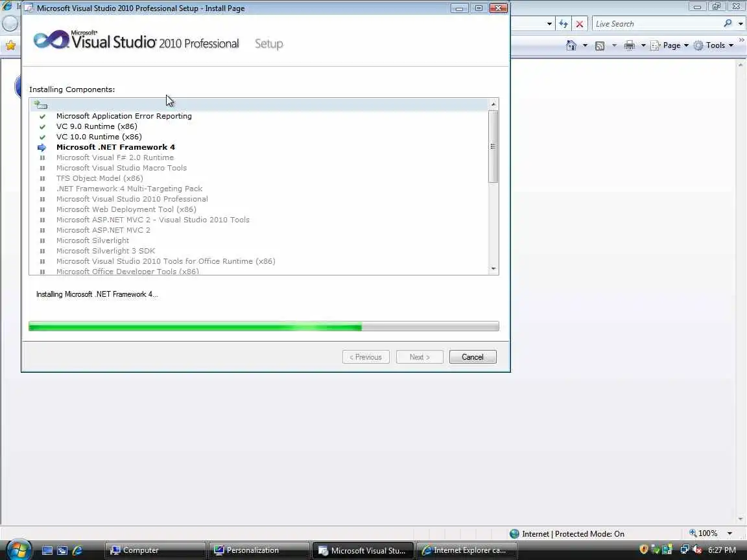Open the Print dropdown arrow
Viewport: 747px width, 560px height.
click(x=643, y=46)
